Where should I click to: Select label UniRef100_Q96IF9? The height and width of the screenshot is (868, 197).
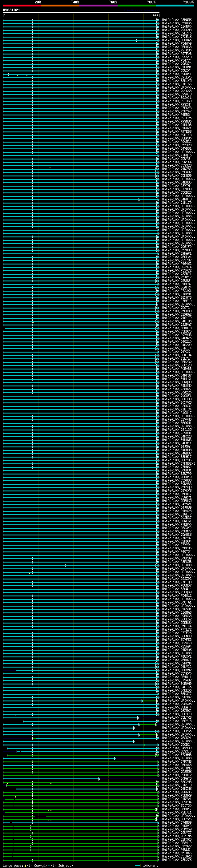click(x=176, y=247)
